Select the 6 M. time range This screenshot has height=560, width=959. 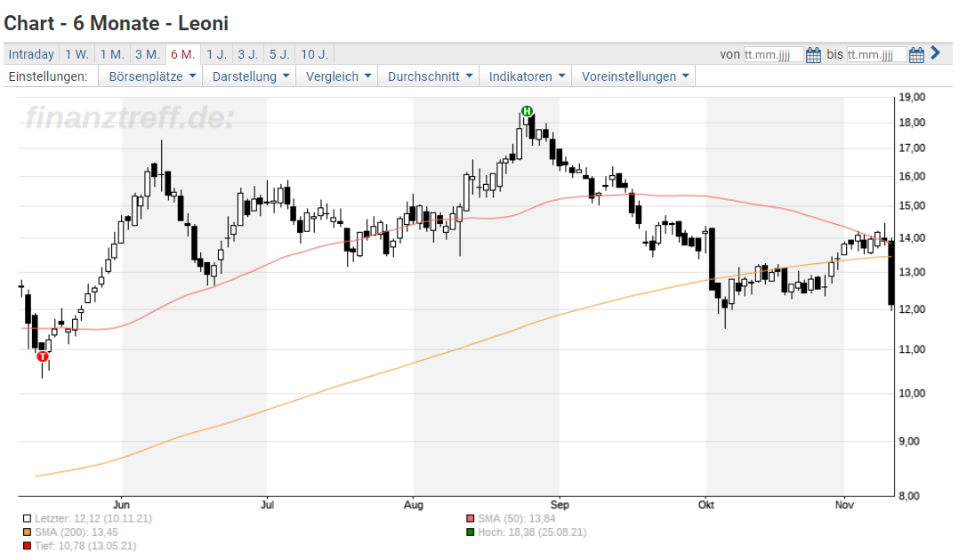click(x=183, y=54)
